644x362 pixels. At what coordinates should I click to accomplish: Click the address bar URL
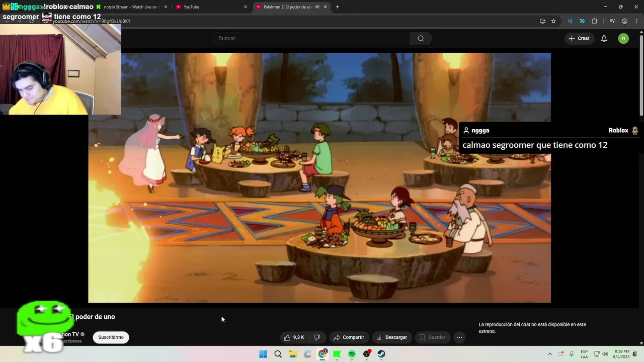click(91, 21)
